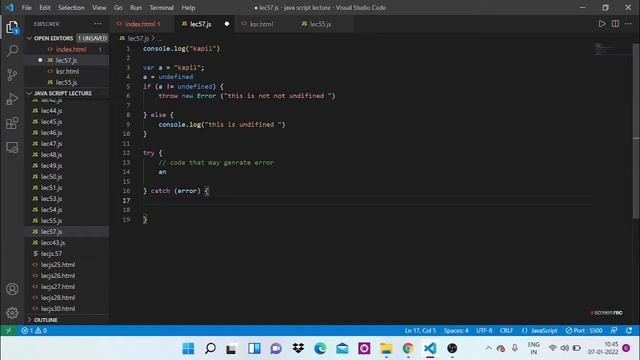Collapse the Open Editors section
Viewport: 640px width, 360px height.
[53, 38]
